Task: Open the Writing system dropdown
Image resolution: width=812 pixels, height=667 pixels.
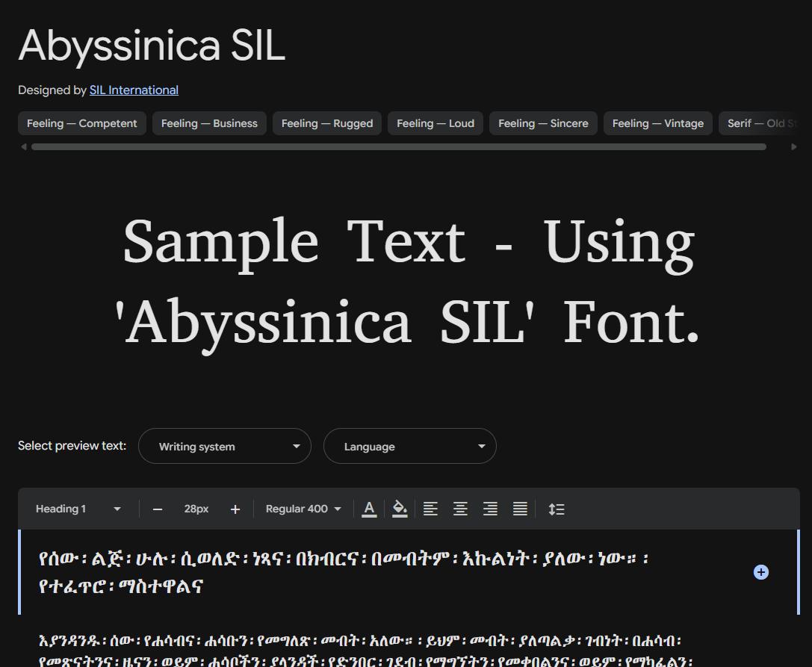Action: [x=225, y=446]
